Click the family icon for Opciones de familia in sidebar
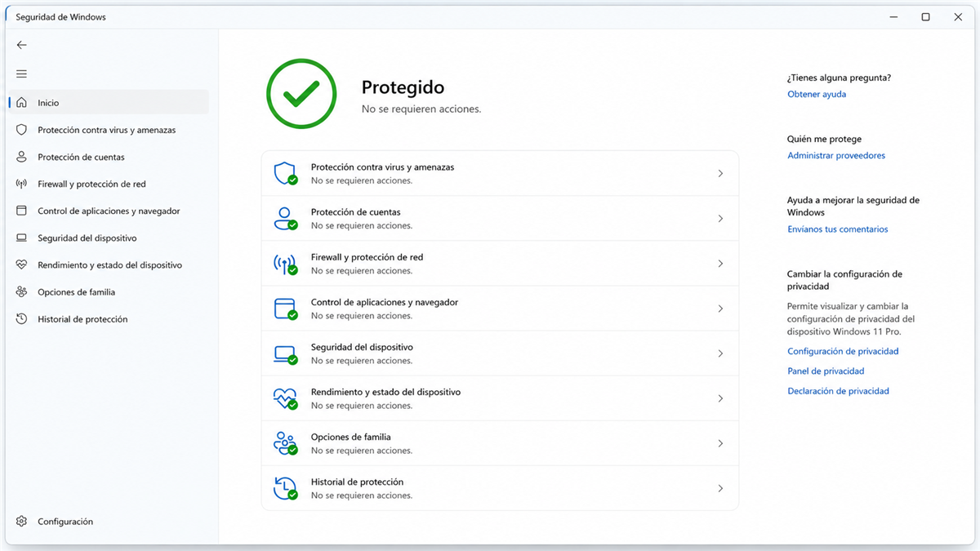The image size is (980, 551). click(x=22, y=291)
